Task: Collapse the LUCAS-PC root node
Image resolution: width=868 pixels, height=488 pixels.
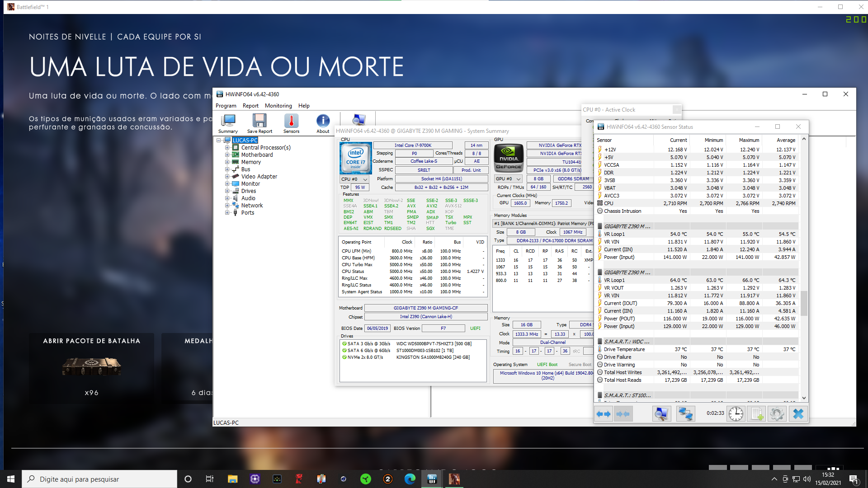Action: [x=219, y=141]
